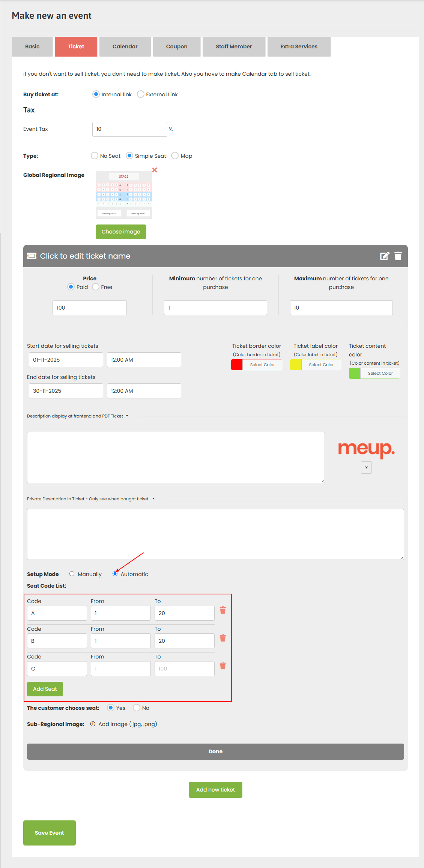Delete the ticket using header trash icon
This screenshot has height=868, width=424.
398,256
